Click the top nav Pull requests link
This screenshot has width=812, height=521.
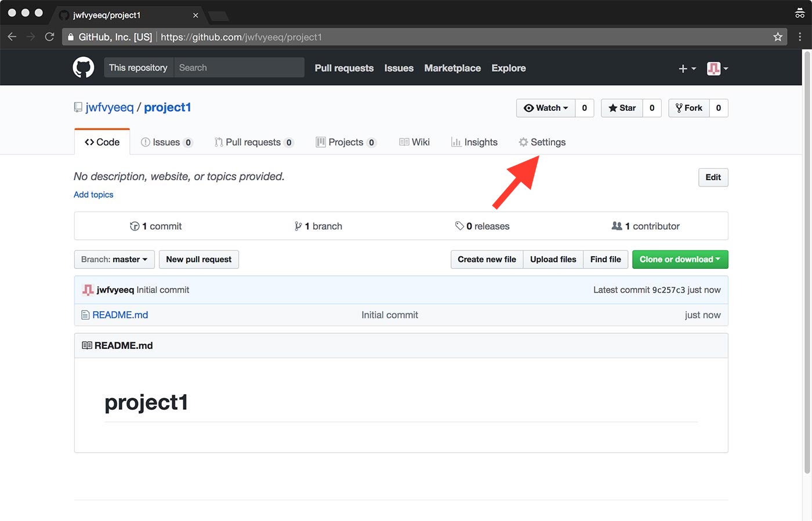pyautogui.click(x=344, y=68)
